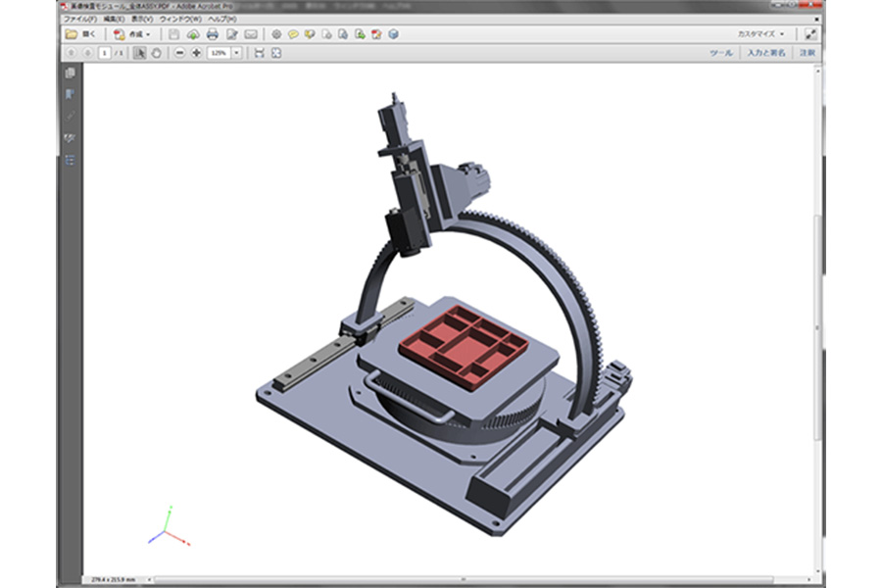Open the Page Thumbnails panel
The image size is (882, 588).
point(70,73)
